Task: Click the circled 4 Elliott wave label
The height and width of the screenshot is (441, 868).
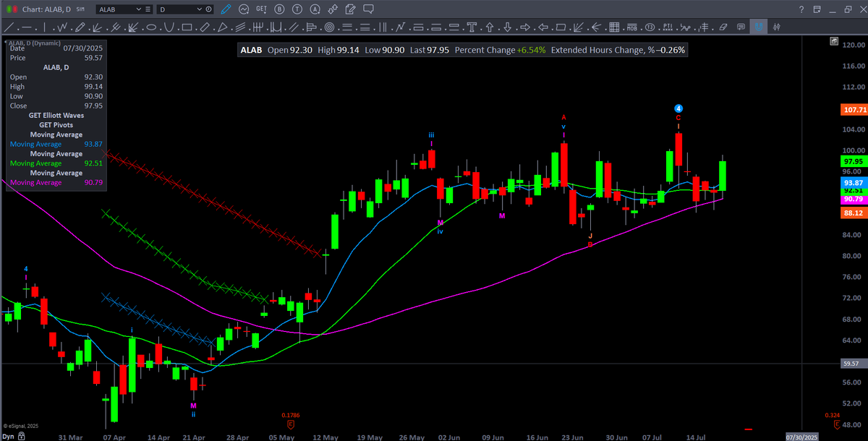Action: coord(678,108)
